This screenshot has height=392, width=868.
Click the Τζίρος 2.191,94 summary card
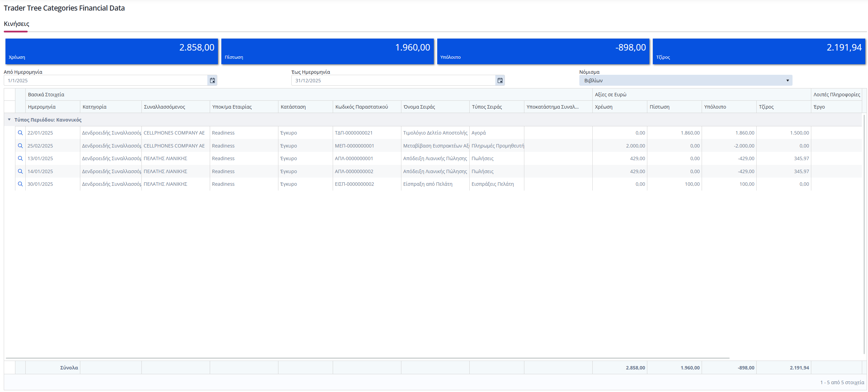[x=759, y=51]
